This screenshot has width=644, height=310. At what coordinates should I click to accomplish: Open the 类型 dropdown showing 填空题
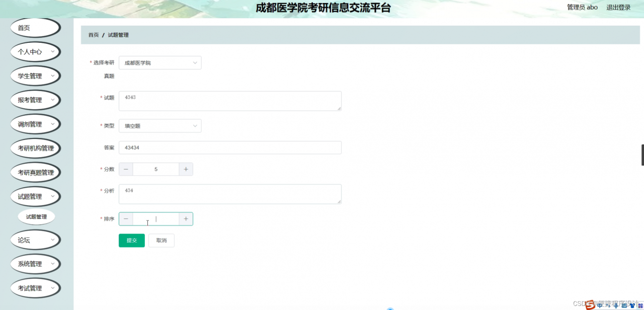pyautogui.click(x=159, y=125)
